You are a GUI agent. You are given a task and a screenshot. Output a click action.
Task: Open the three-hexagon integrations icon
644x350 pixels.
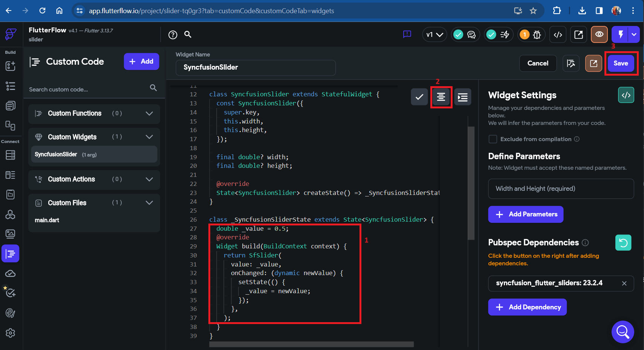click(x=11, y=215)
